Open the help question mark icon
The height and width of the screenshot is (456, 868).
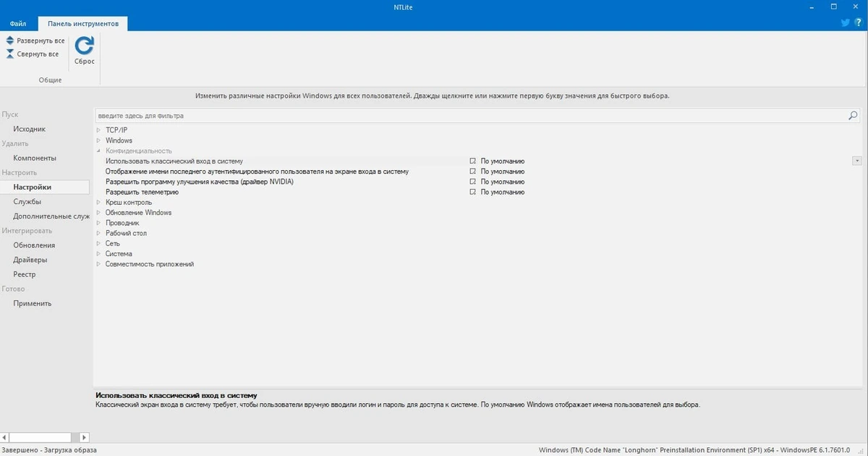point(858,22)
